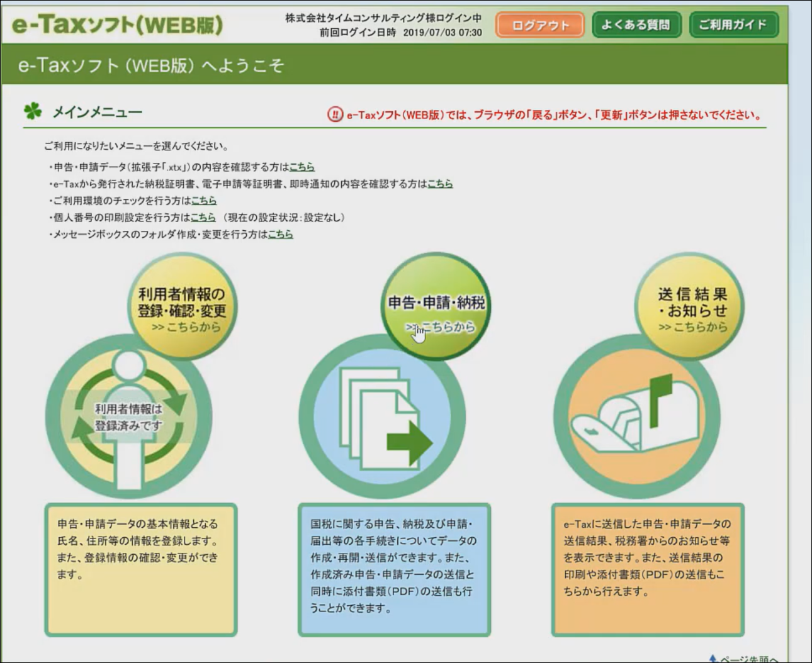The height and width of the screenshot is (663, 812).
Task: Select 送信結果・お知らせ yellow circle
Action: coord(691,306)
